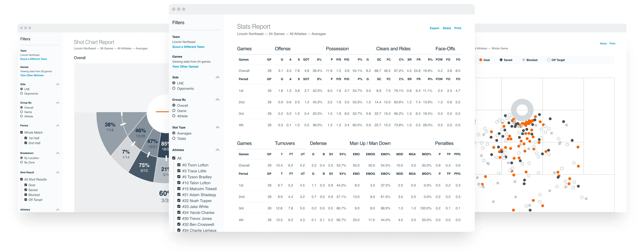644x251 pixels.
Task: Toggle the gray Blocked legend dot
Action: [x=524, y=60]
